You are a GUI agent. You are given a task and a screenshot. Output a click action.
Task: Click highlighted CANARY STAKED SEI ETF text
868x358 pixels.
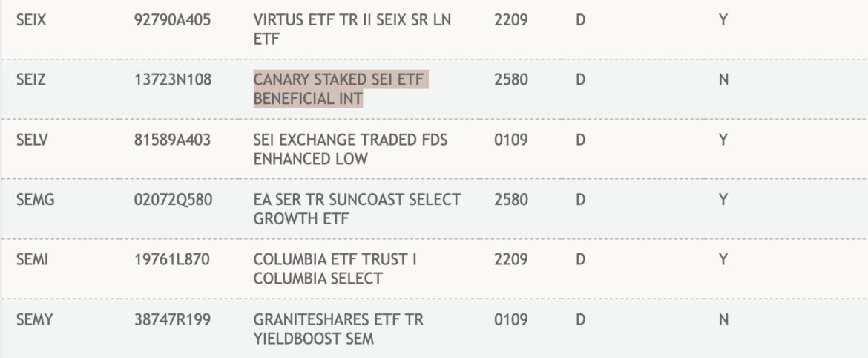coord(341,89)
